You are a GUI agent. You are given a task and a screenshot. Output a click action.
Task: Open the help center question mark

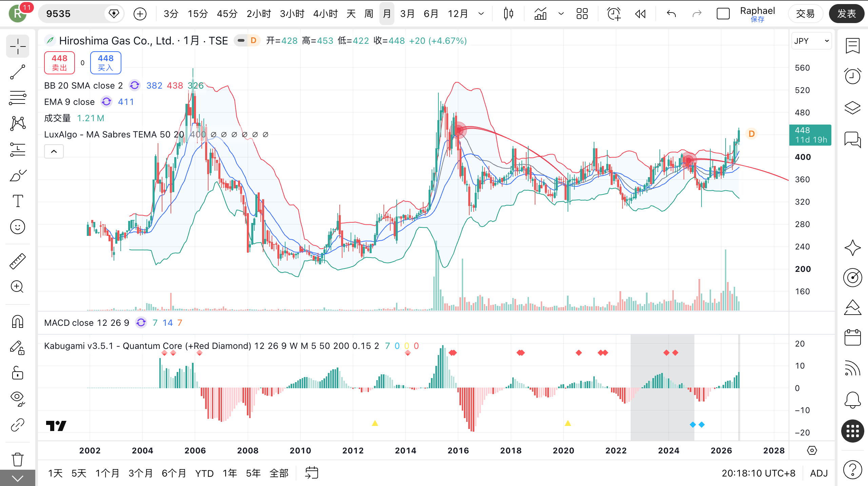(x=852, y=470)
